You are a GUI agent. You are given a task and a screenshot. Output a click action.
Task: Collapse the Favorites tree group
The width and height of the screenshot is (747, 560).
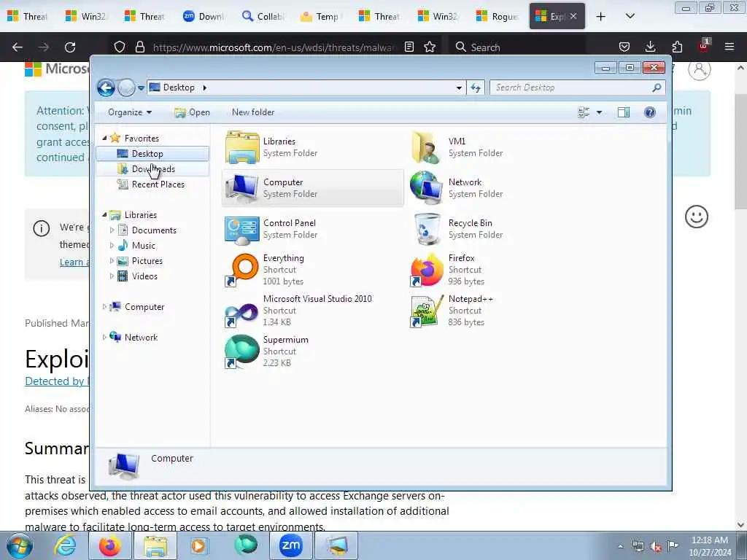pos(104,138)
